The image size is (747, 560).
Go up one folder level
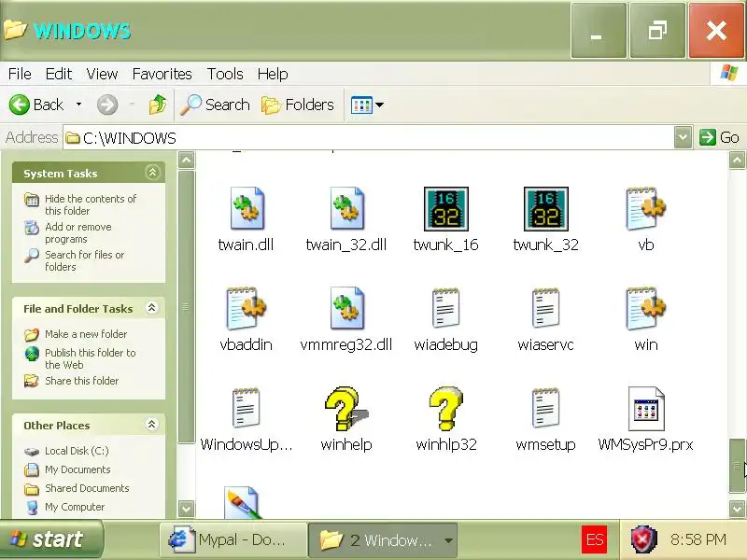pyautogui.click(x=158, y=105)
